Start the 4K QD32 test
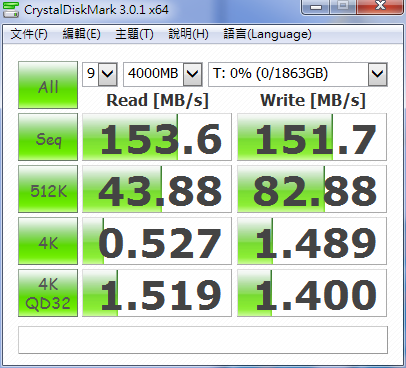 click(48, 293)
